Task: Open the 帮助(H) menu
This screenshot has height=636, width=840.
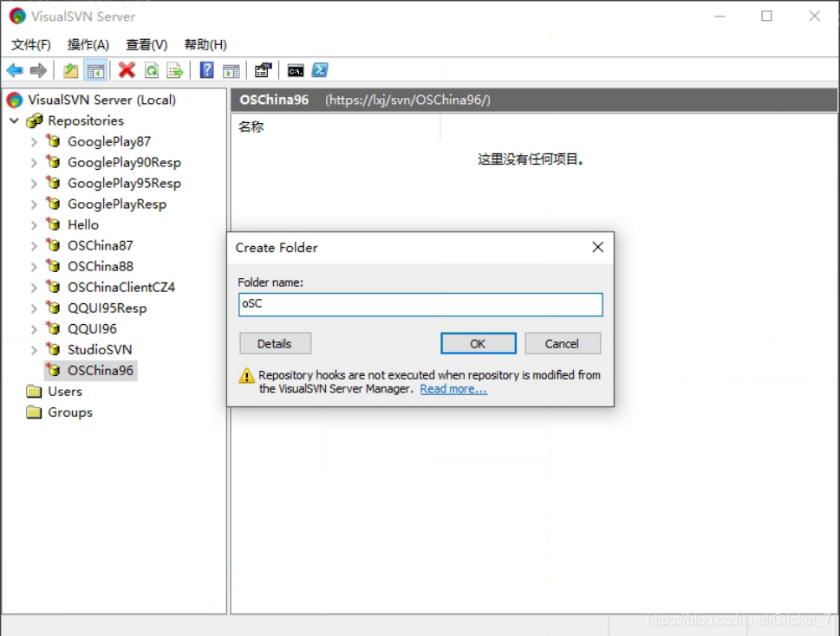Action: tap(205, 44)
